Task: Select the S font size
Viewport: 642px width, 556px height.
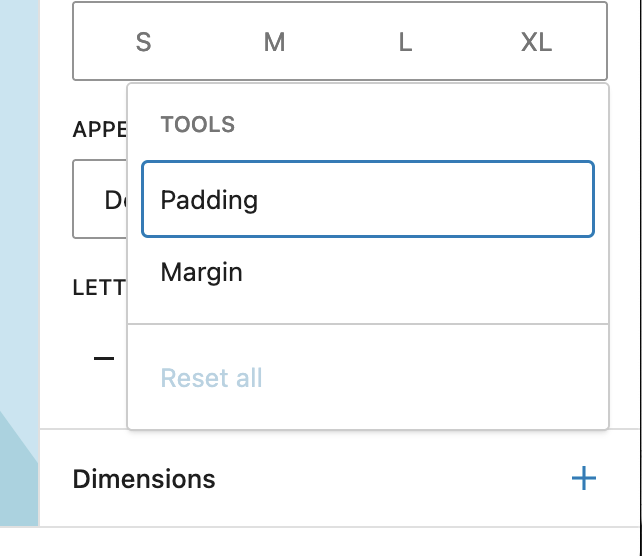Action: [x=144, y=42]
